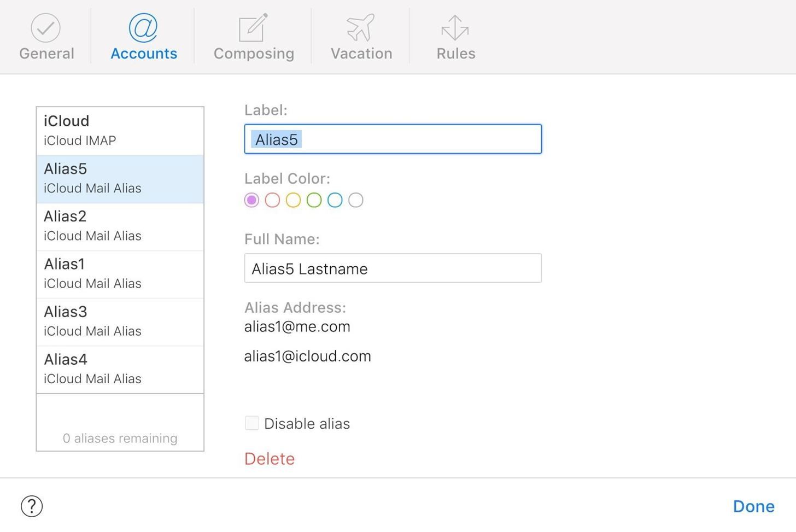This screenshot has height=532, width=796.
Task: Select the purple label color
Action: coord(251,200)
